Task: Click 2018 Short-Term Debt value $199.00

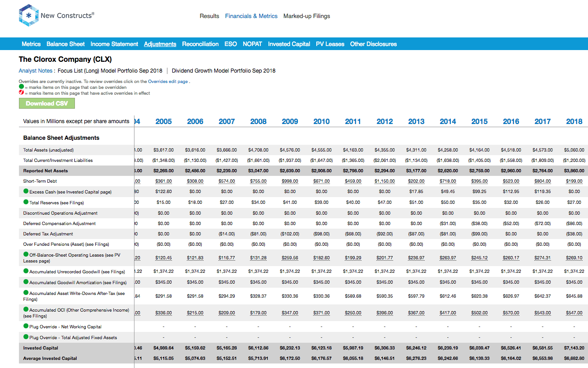Action: (574, 181)
